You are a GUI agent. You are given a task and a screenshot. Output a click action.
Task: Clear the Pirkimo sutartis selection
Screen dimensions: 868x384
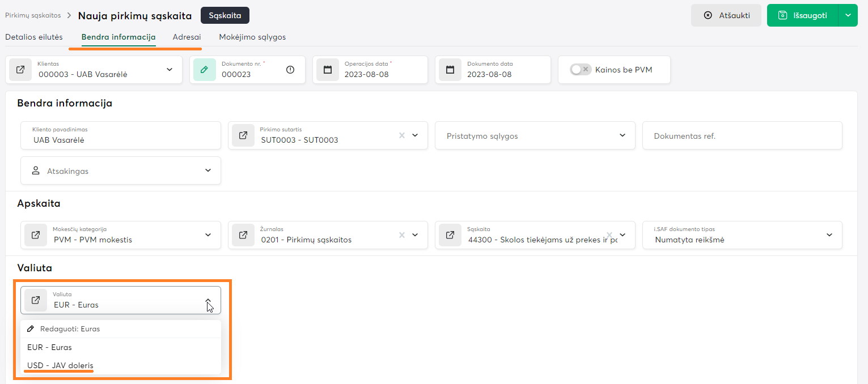point(402,136)
